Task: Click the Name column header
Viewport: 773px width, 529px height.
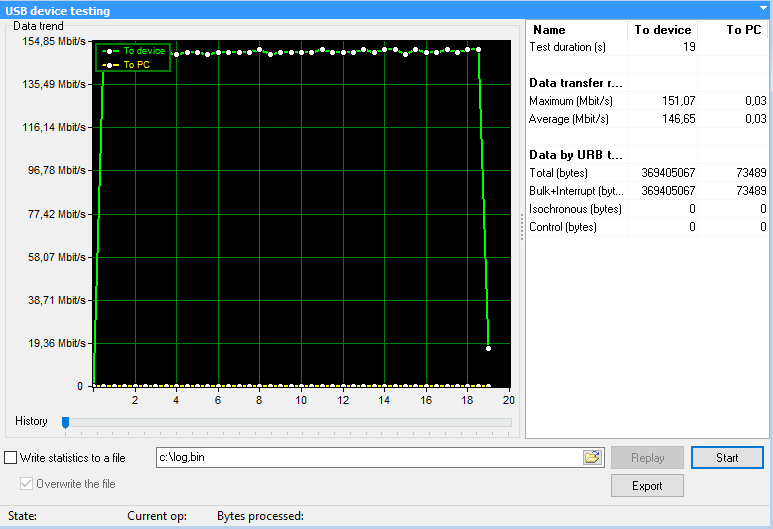Action: point(549,30)
